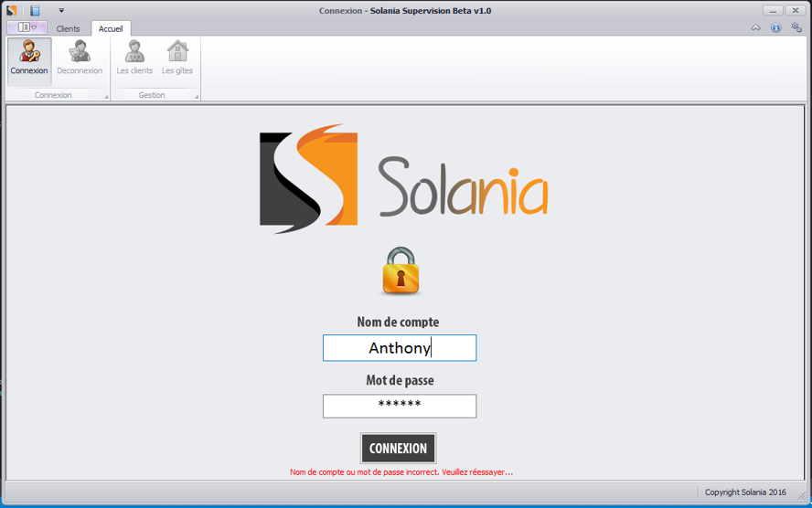Click the blue book quick access icon
The width and height of the screenshot is (812, 508).
(35, 11)
